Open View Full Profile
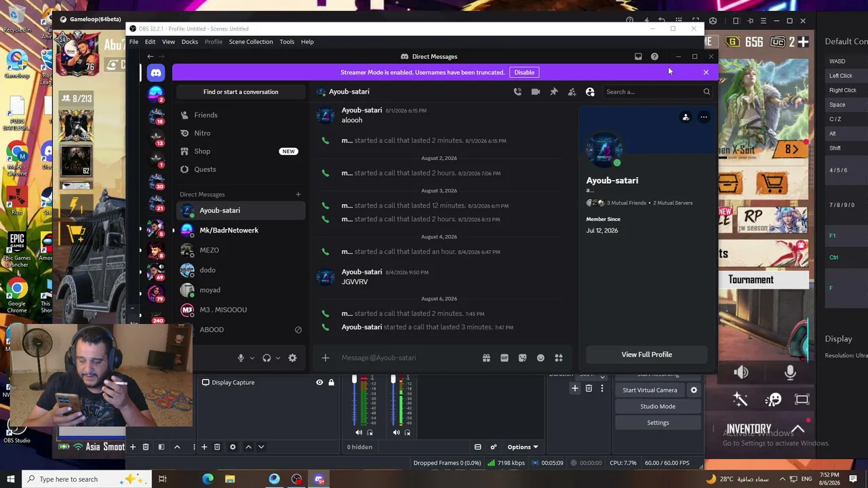Screen dimensions: 868x488 click(x=647, y=354)
